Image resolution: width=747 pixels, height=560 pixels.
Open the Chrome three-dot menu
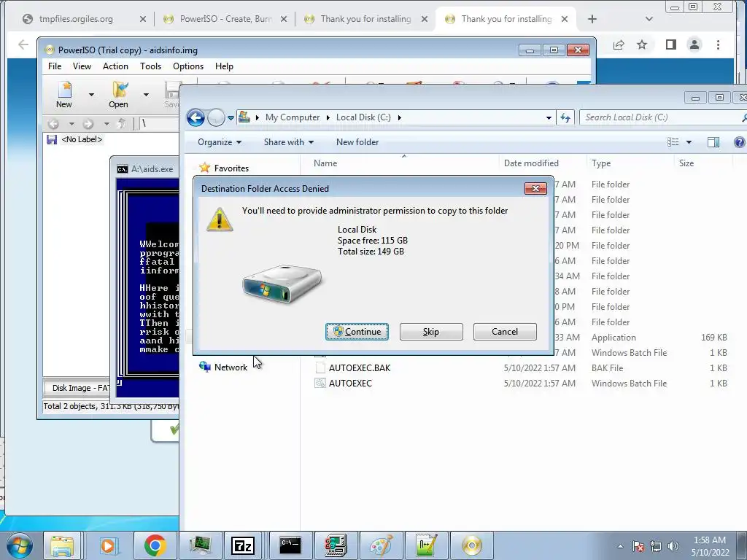(718, 44)
